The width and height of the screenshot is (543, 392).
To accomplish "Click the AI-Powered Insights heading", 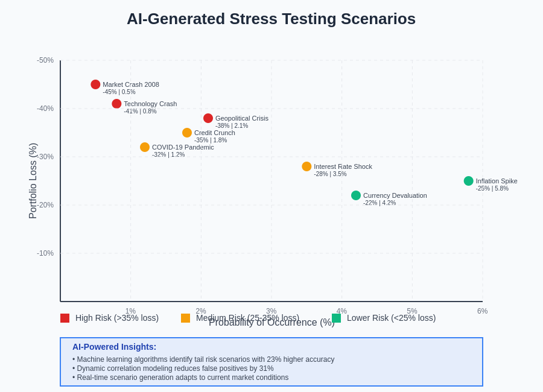I will click(x=114, y=347).
